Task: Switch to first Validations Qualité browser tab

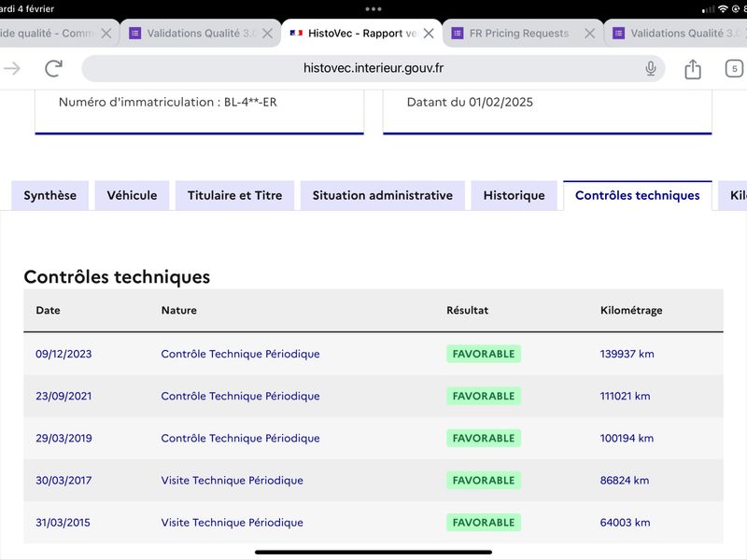Action: [x=200, y=34]
